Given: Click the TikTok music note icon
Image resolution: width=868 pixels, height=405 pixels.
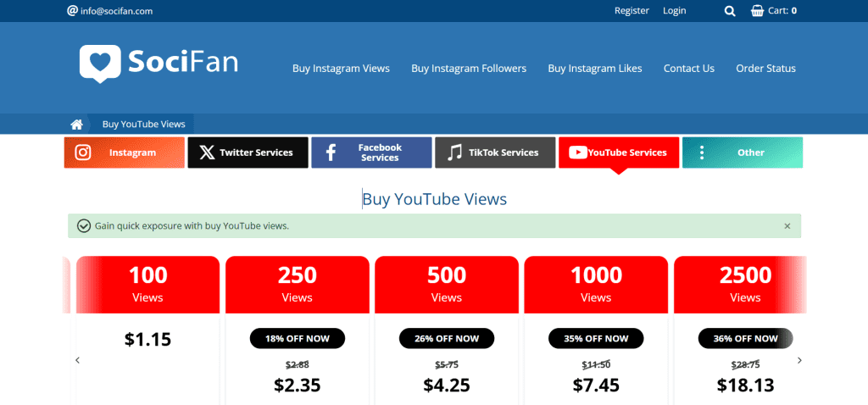Looking at the screenshot, I should (454, 153).
